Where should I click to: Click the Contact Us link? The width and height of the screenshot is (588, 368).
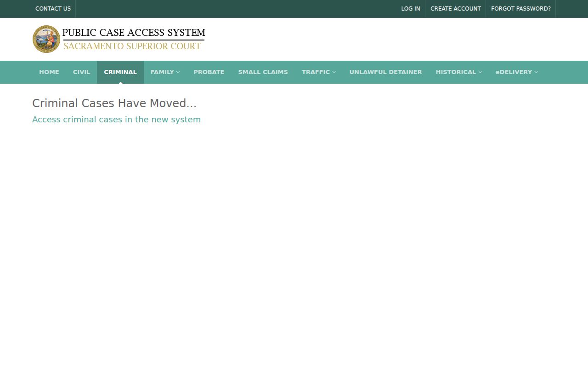[x=53, y=9]
